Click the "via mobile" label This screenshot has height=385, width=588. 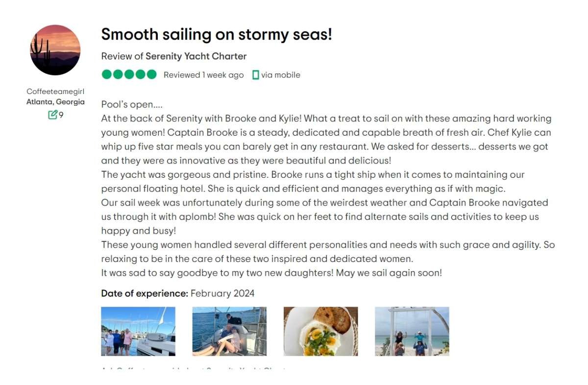pyautogui.click(x=280, y=75)
